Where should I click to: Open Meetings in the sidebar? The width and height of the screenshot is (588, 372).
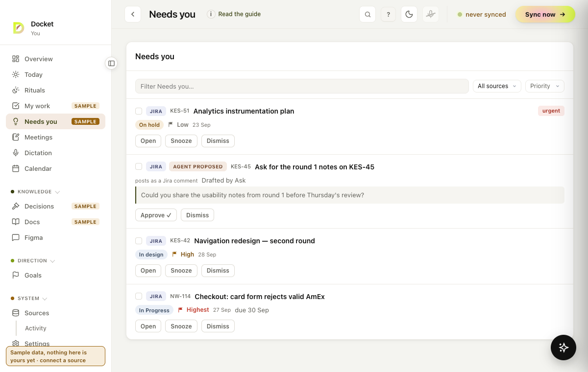pyautogui.click(x=55, y=137)
